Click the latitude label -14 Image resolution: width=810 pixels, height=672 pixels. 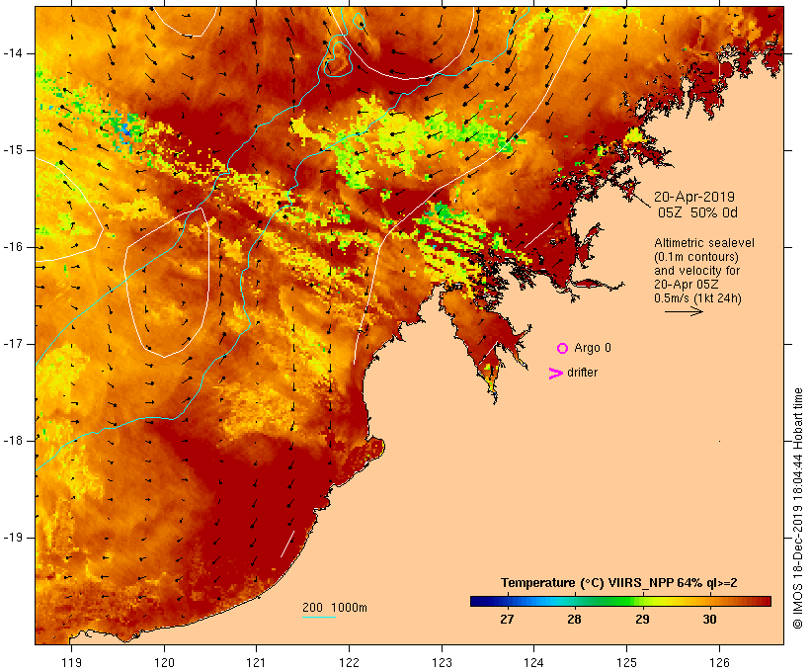[x=12, y=53]
